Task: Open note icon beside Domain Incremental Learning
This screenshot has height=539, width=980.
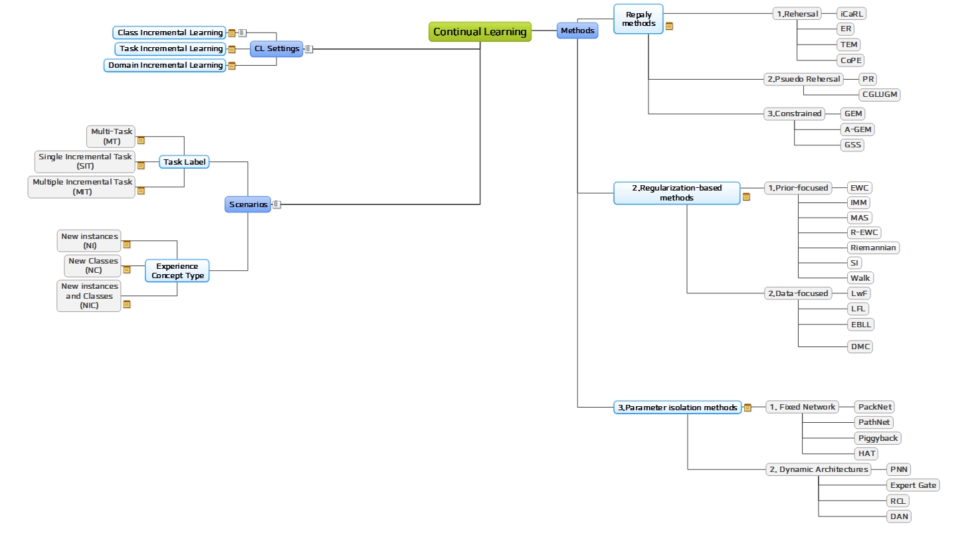Action: tap(232, 66)
